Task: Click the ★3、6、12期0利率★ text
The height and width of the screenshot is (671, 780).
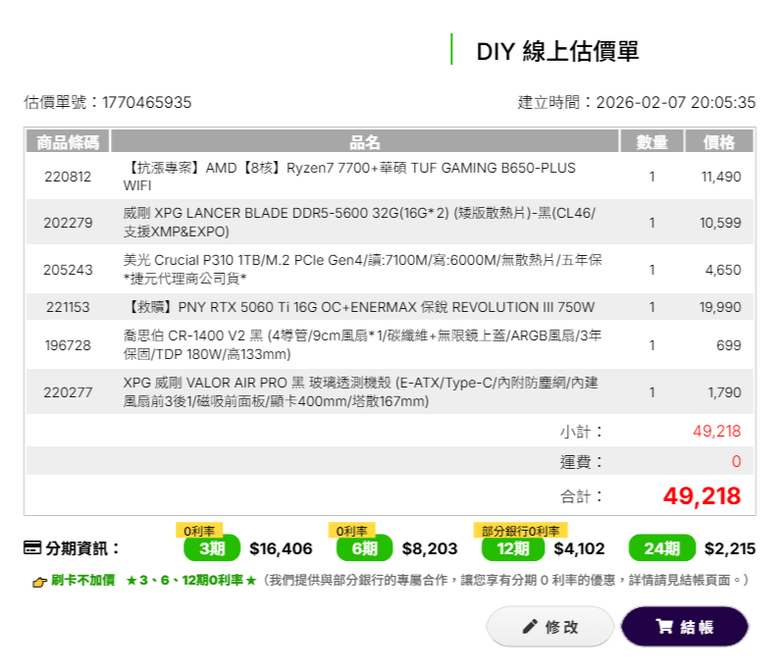Action: pos(191,580)
